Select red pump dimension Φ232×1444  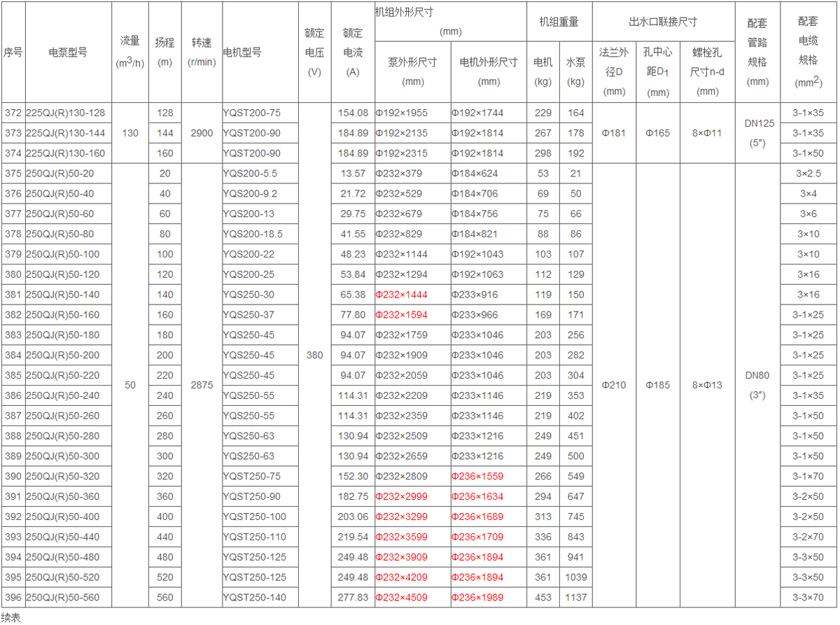coord(401,295)
